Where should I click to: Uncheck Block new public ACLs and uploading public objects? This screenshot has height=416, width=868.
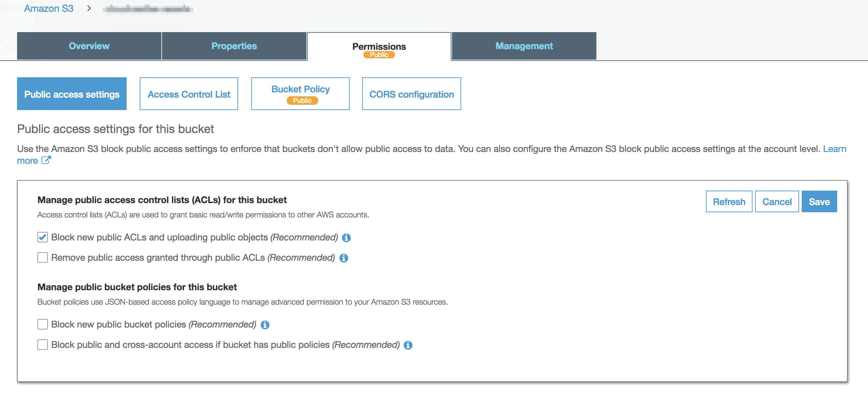42,237
